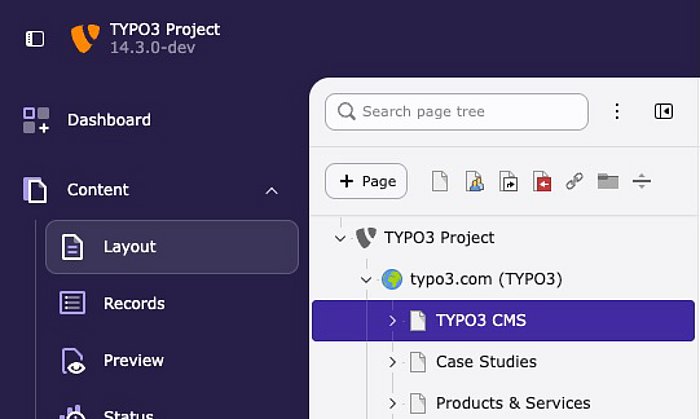Screen dimensions: 700x419
Task: Select the folder page icon
Action: pyautogui.click(x=608, y=181)
